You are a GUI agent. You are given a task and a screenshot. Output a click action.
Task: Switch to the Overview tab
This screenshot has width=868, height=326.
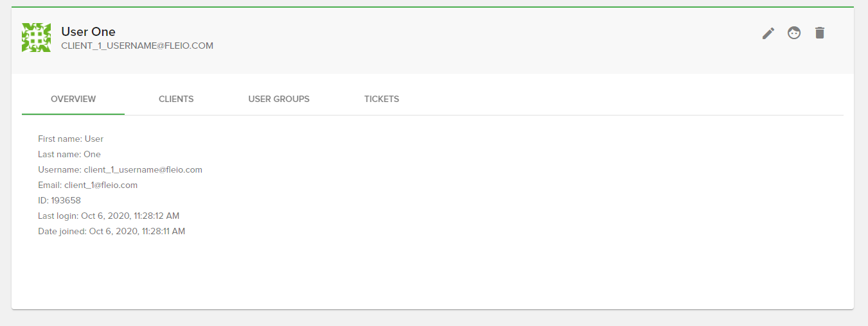[x=73, y=99]
